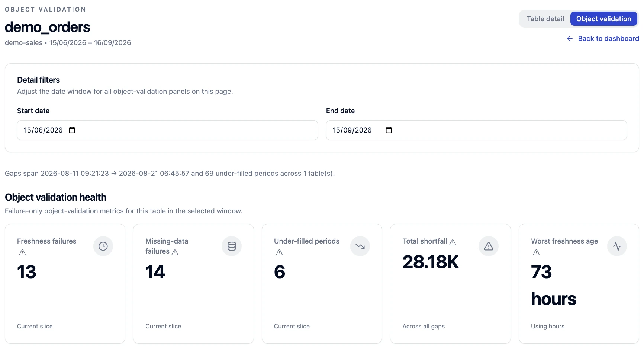This screenshot has height=350, width=644.
Task: Click warning triangle under Under-filled periods label
Action: pyautogui.click(x=280, y=252)
